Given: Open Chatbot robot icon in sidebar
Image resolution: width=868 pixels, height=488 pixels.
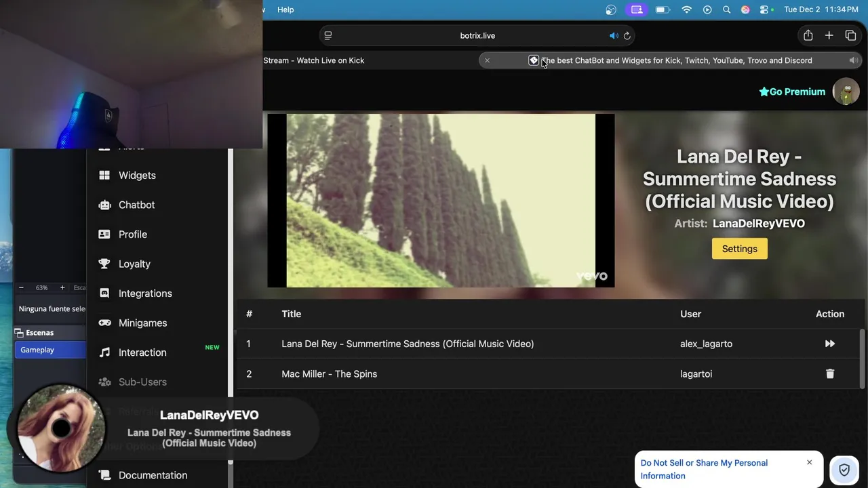Looking at the screenshot, I should point(104,205).
